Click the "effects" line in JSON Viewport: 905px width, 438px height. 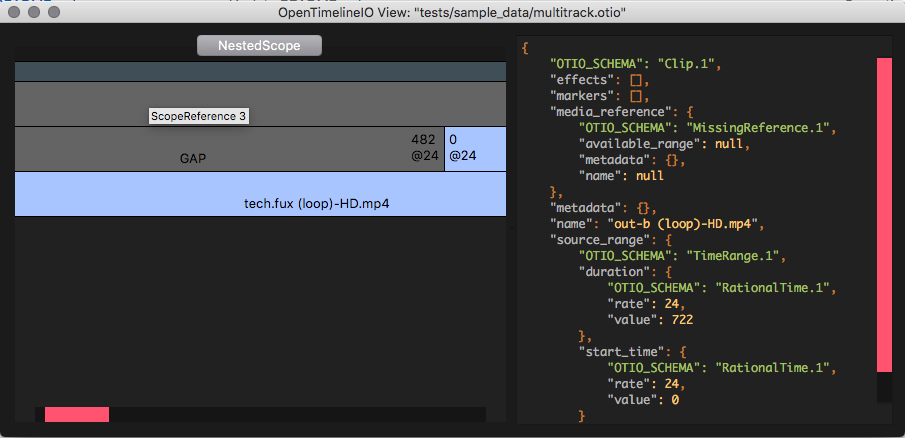coord(600,80)
